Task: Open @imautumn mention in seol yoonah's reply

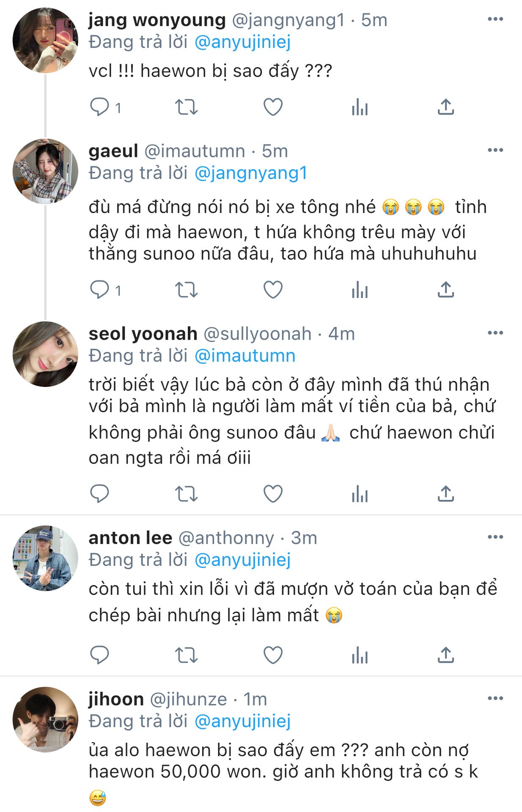Action: pyautogui.click(x=245, y=356)
